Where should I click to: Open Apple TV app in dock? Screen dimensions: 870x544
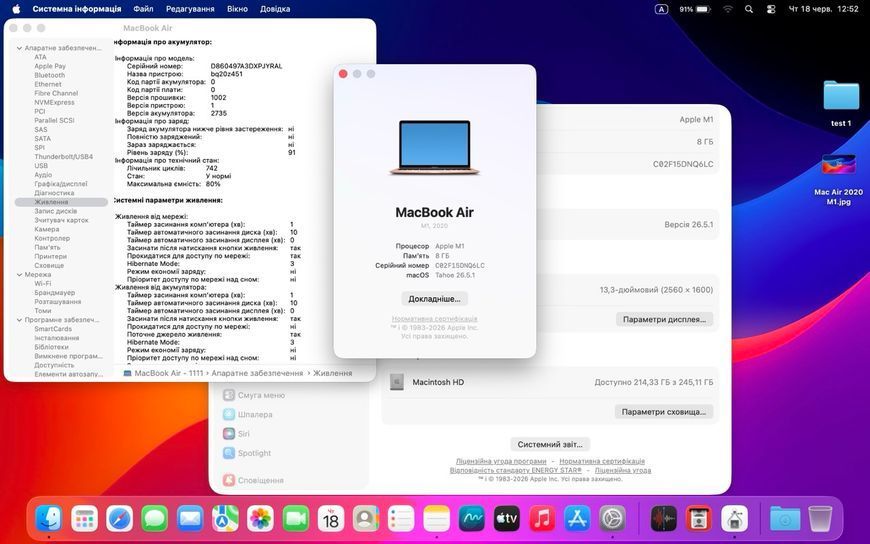(507, 520)
